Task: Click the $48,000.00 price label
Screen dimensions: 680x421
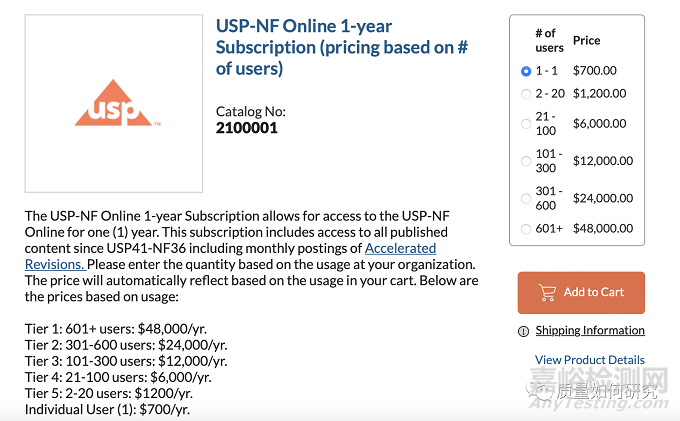Action: (602, 229)
